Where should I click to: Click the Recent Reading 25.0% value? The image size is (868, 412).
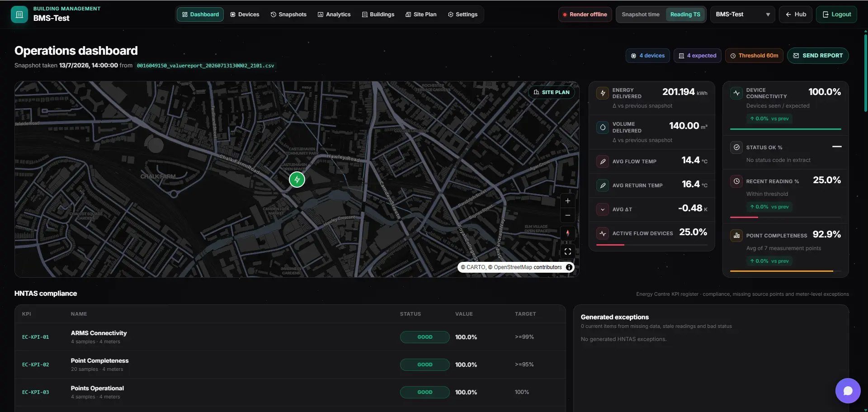(827, 180)
